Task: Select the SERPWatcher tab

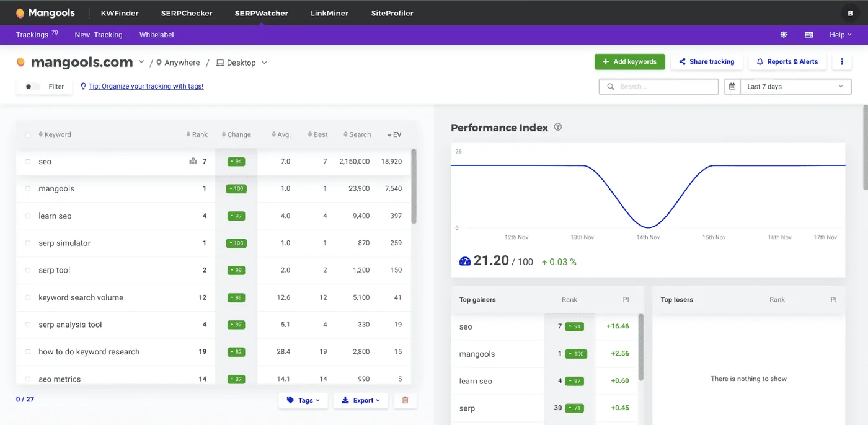Action: point(262,13)
